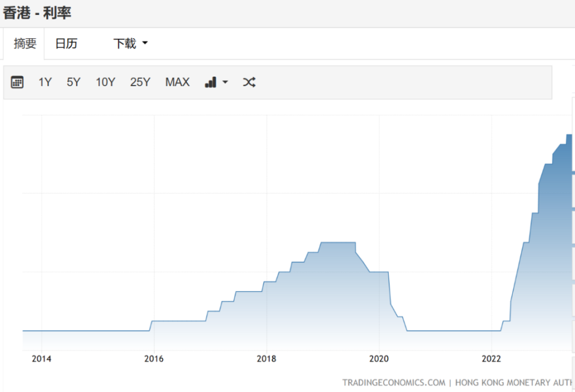
Task: Select the MAX time range
Action: point(177,82)
